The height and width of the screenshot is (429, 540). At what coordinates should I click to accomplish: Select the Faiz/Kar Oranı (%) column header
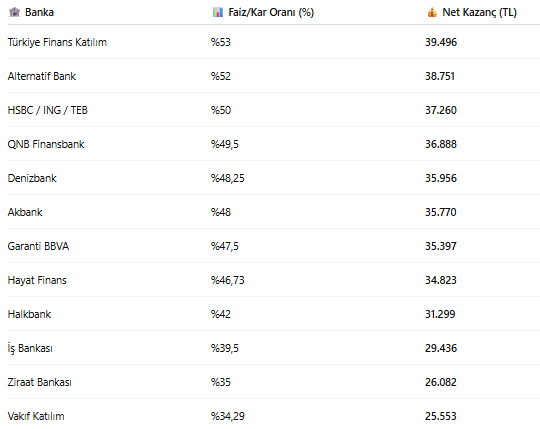271,12
